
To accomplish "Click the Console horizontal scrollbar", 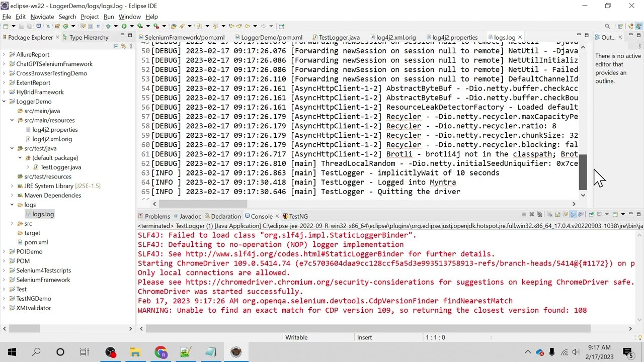I will (368, 328).
